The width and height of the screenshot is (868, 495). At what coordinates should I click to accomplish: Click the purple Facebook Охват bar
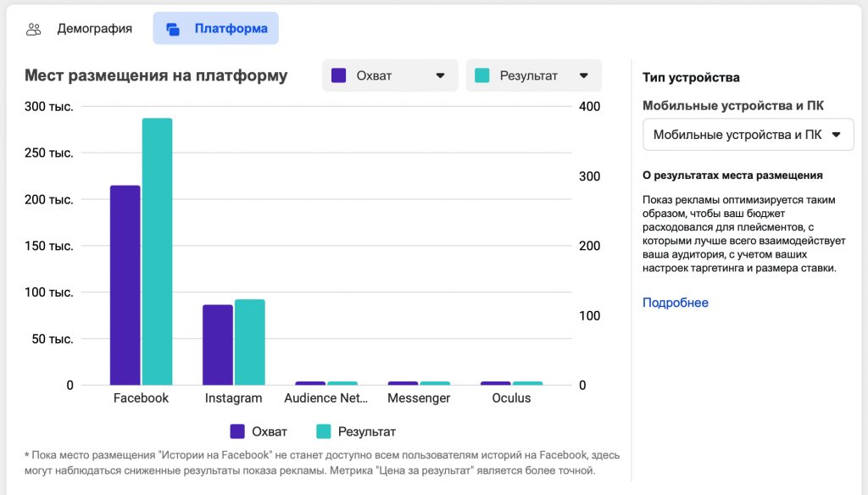coord(125,285)
